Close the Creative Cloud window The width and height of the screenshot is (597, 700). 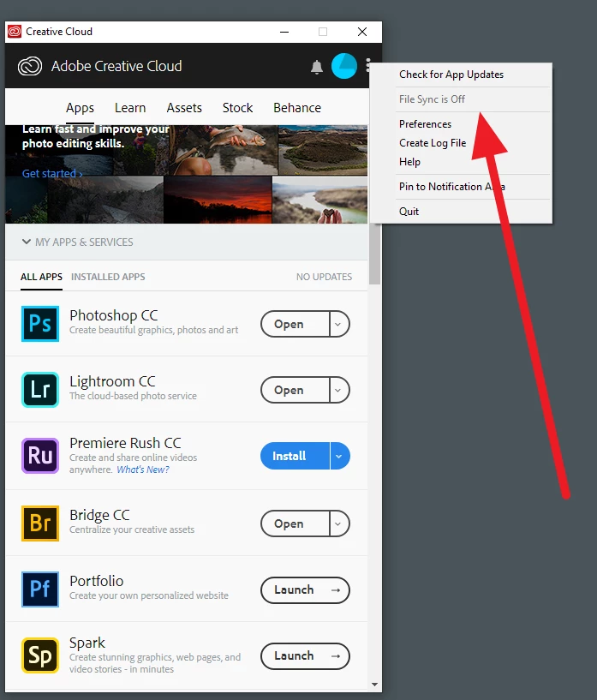362,32
